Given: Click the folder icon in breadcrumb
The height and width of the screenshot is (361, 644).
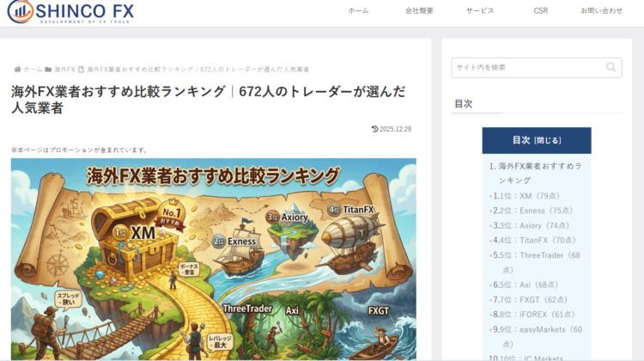Looking at the screenshot, I should [x=49, y=69].
